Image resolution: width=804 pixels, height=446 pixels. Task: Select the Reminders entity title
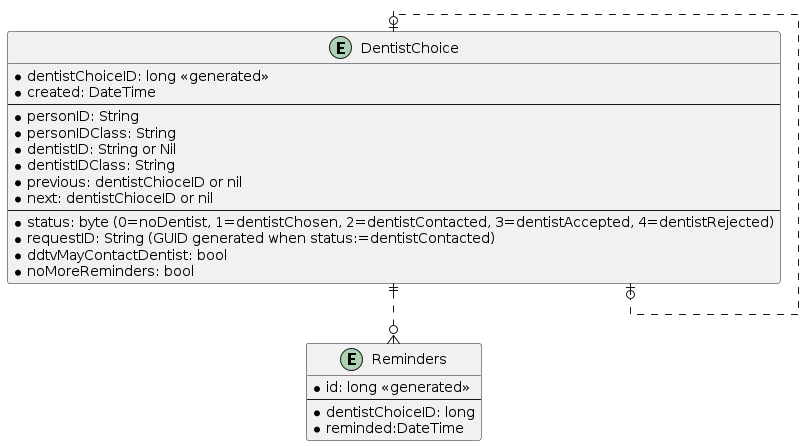408,360
